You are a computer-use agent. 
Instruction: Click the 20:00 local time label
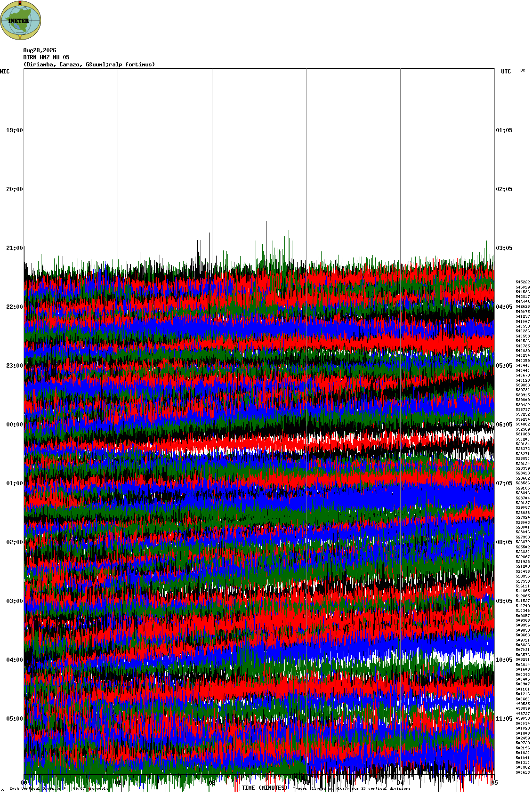pos(15,189)
